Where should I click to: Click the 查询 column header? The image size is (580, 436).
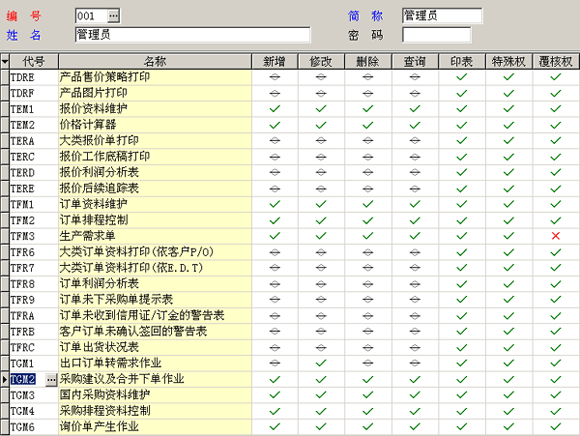[x=415, y=61]
